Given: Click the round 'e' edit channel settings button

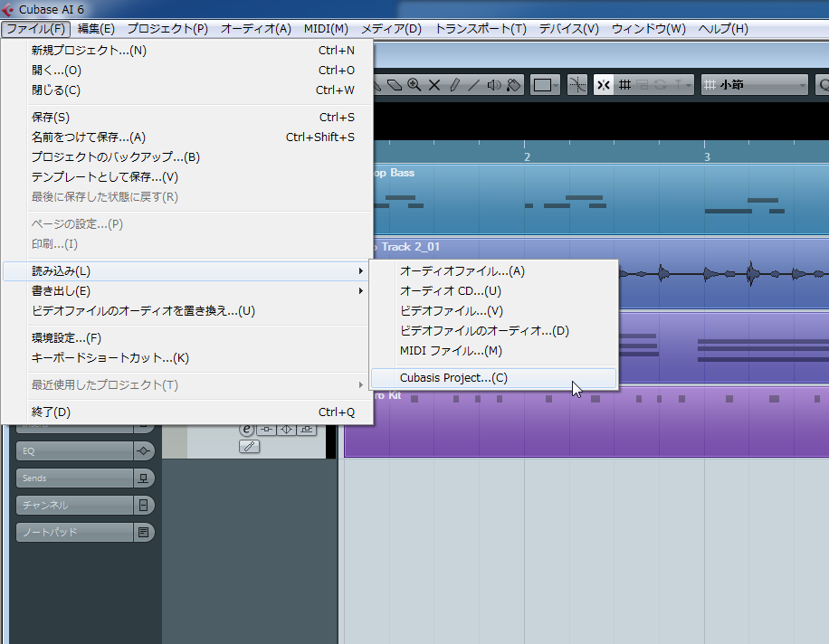Looking at the screenshot, I should click(246, 430).
